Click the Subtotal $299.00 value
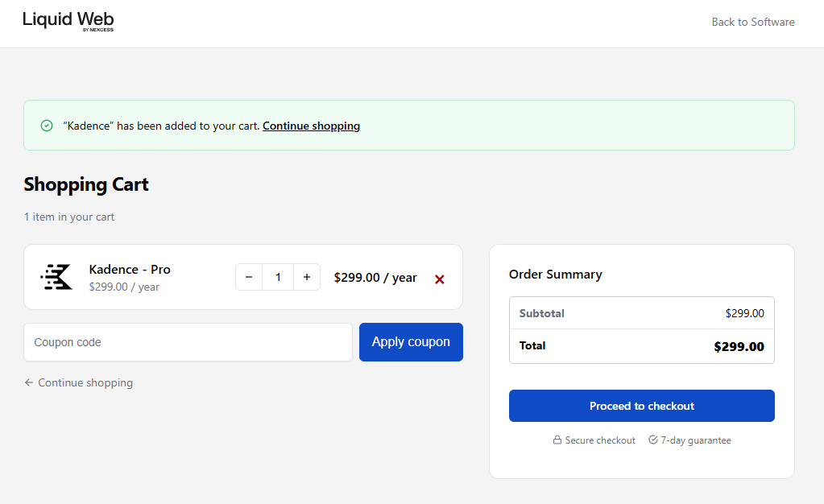This screenshot has height=504, width=824. tap(744, 313)
